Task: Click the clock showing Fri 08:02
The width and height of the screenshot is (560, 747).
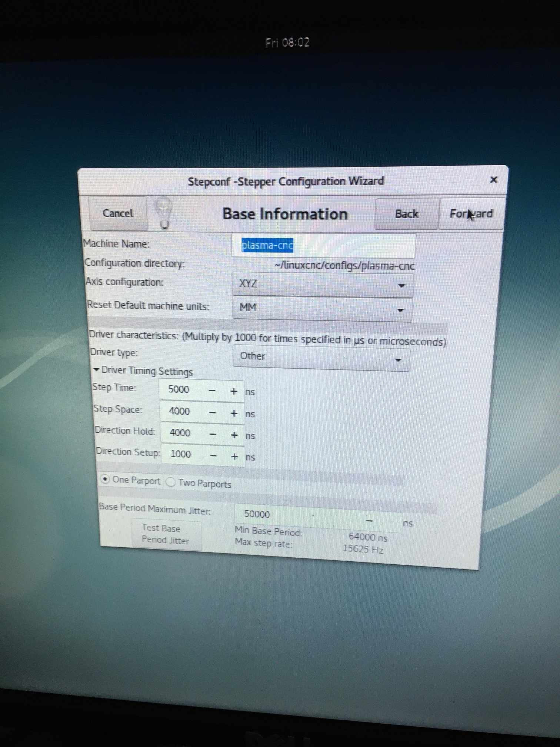Action: point(287,43)
